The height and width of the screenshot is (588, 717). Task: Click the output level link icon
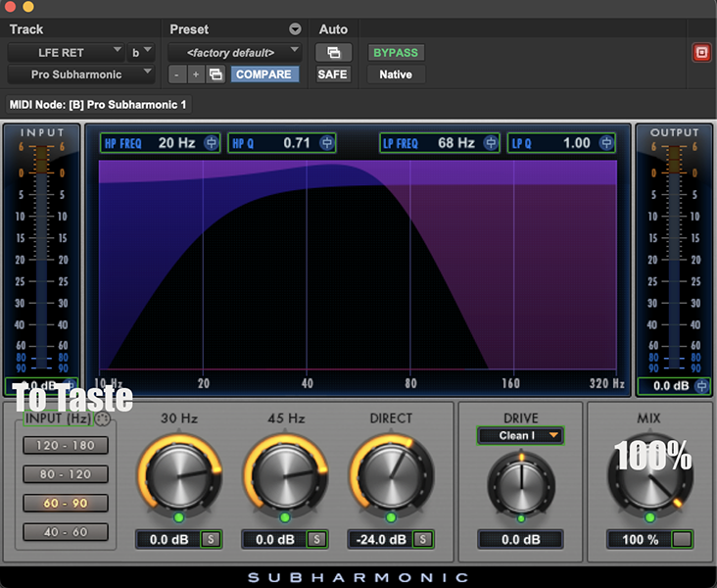(x=701, y=386)
